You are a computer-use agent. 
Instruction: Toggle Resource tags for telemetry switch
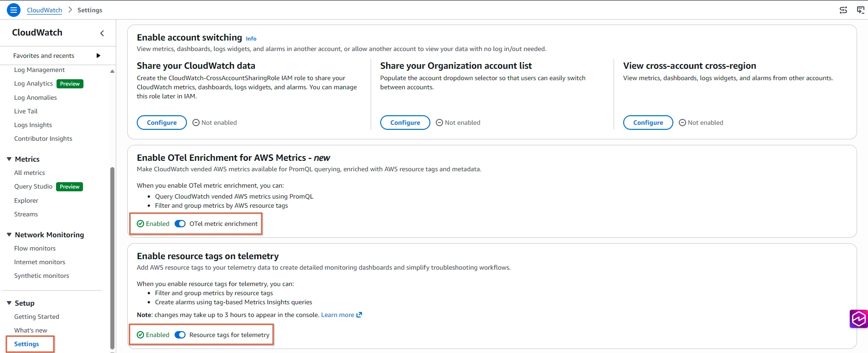[180, 335]
